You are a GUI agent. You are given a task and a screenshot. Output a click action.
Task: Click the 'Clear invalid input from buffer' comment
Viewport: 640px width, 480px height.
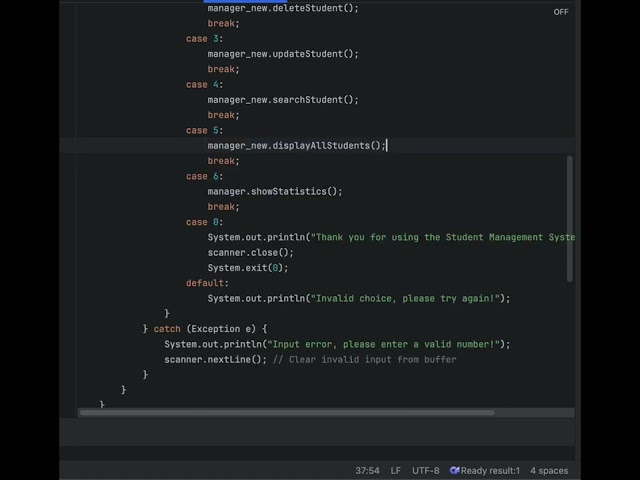[x=364, y=360]
